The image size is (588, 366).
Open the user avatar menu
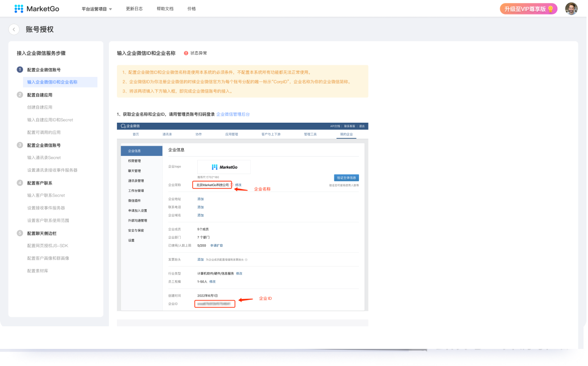pyautogui.click(x=571, y=9)
